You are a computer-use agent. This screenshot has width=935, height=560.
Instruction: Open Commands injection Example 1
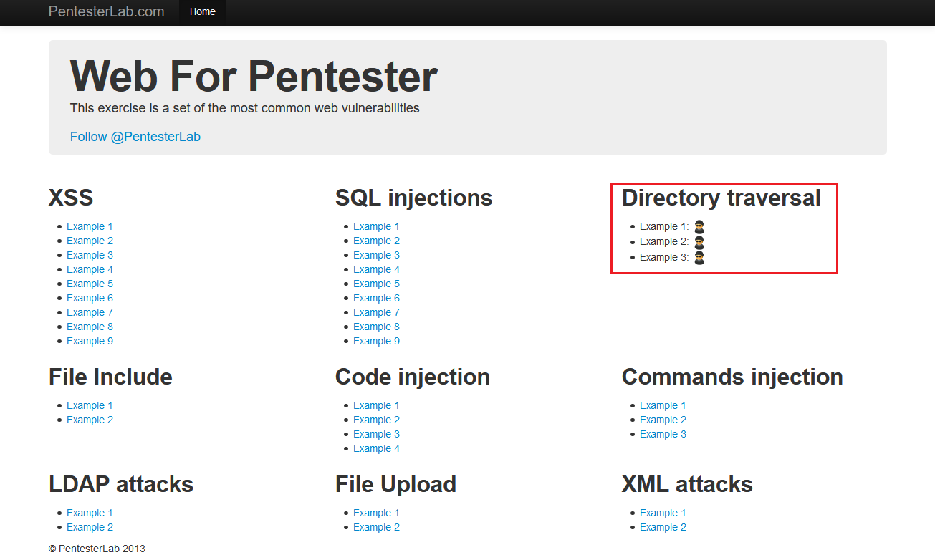(663, 405)
